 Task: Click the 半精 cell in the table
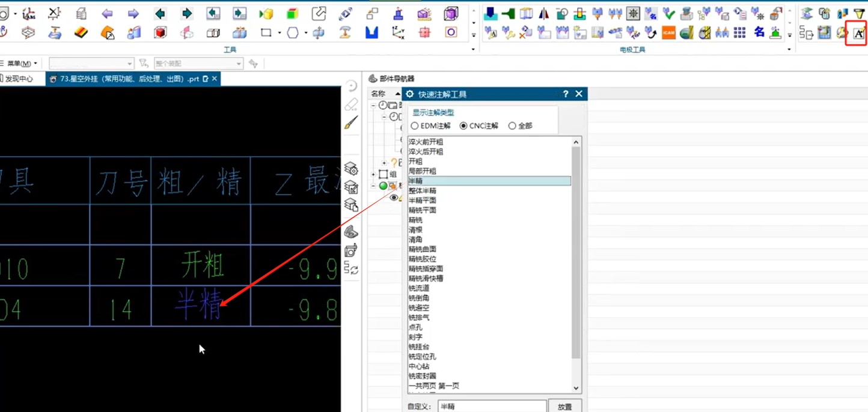(x=200, y=306)
